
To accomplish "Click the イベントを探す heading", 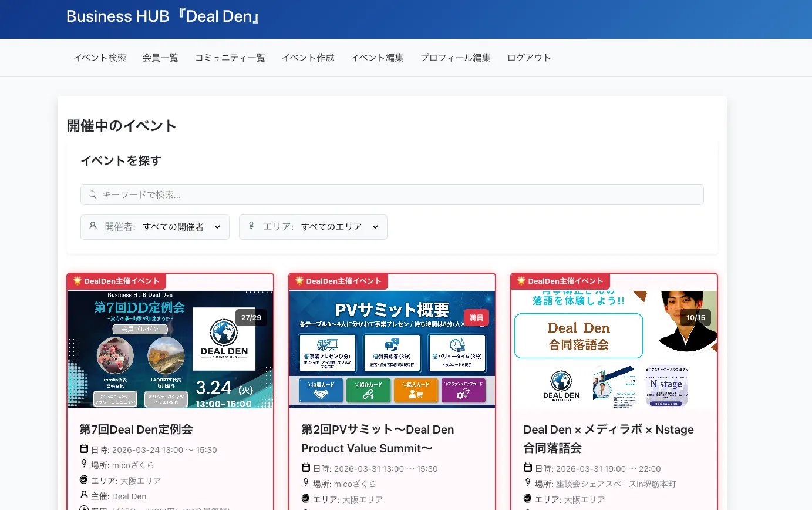I will coord(120,160).
